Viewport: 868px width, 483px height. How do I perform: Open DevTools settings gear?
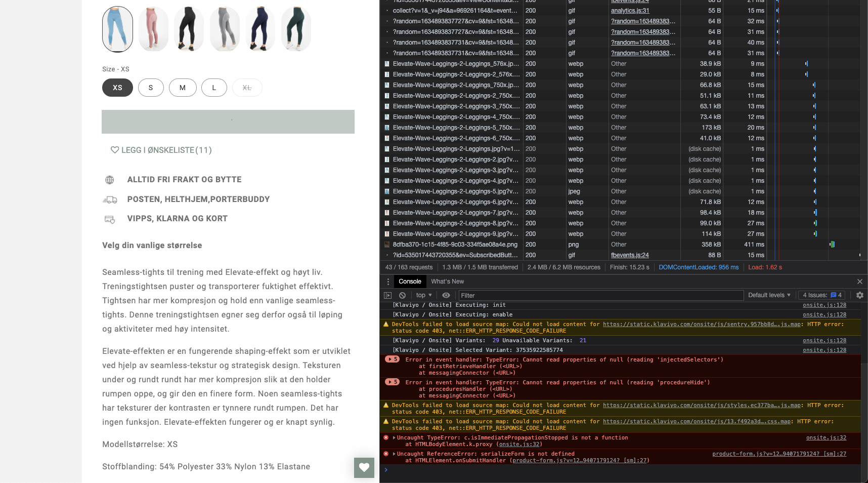tap(859, 295)
